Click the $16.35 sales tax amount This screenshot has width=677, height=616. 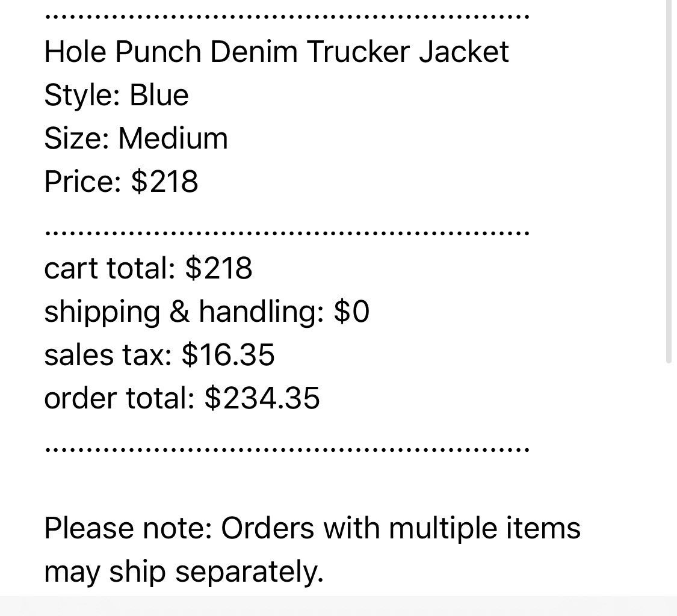228,355
